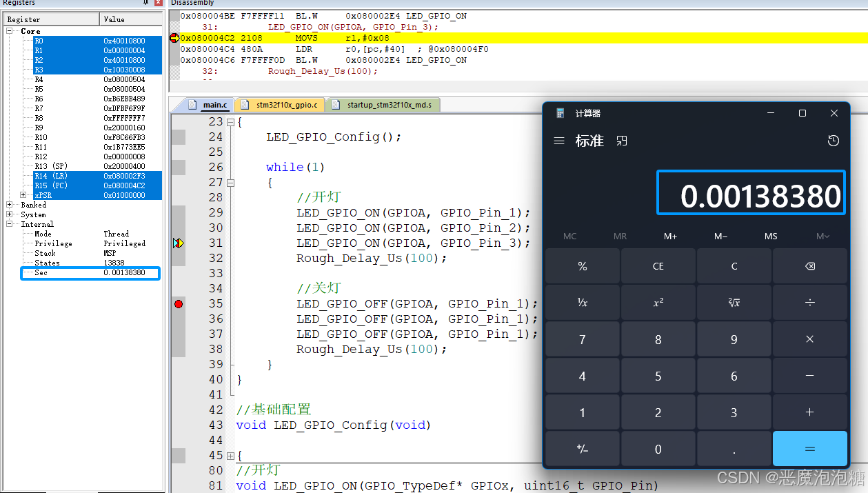Open the Calculator navigation hamburger menu
Screen dimensions: 868x493
pos(559,141)
